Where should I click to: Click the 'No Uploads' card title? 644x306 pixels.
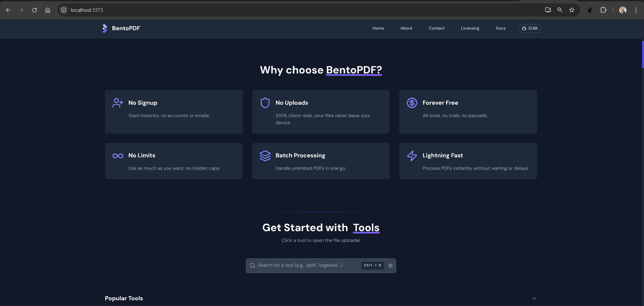coord(292,103)
